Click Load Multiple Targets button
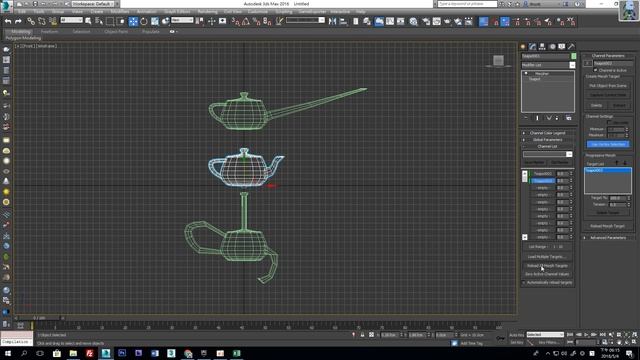The height and width of the screenshot is (360, 640). [547, 257]
